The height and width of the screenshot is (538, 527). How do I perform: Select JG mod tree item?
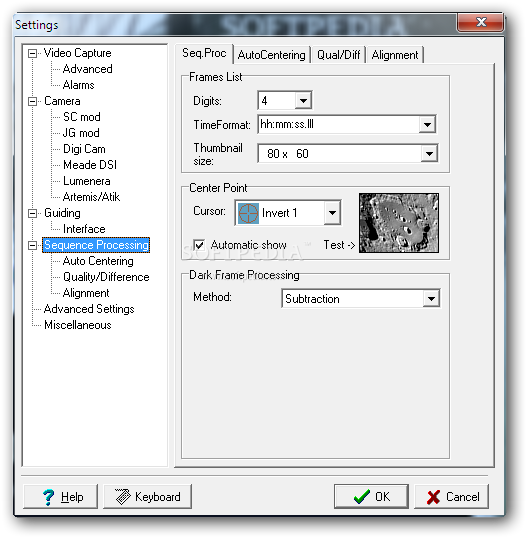point(81,133)
